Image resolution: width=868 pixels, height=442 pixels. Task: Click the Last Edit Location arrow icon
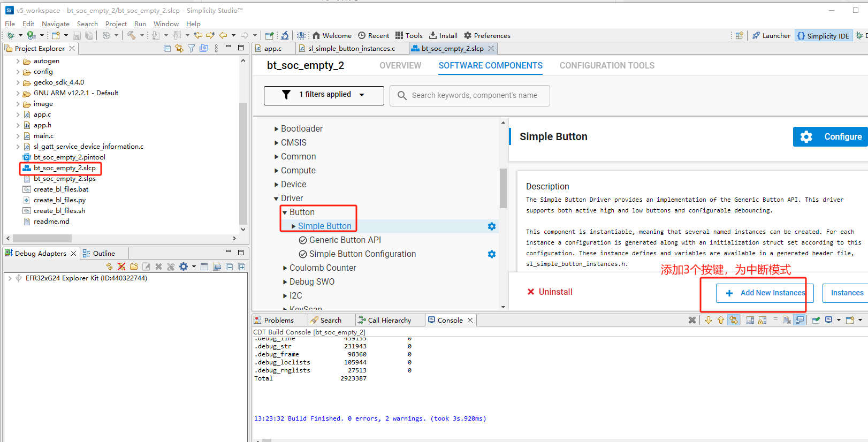[x=197, y=35]
